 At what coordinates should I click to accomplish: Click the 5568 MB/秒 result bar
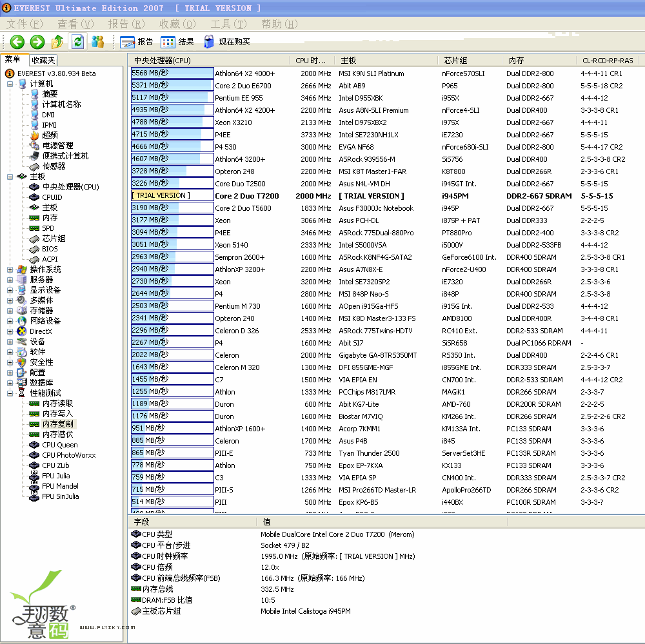[172, 73]
